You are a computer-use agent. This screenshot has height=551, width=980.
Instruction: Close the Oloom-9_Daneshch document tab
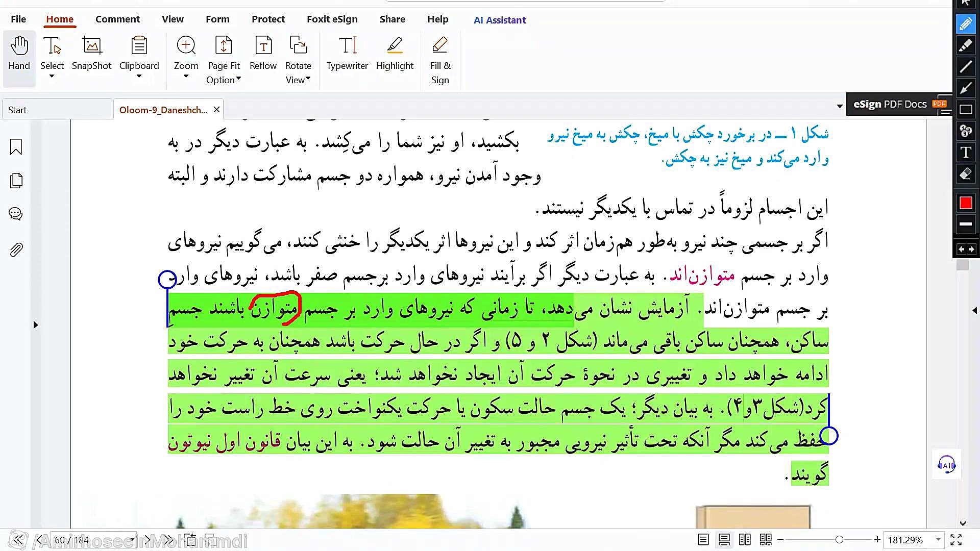point(216,110)
